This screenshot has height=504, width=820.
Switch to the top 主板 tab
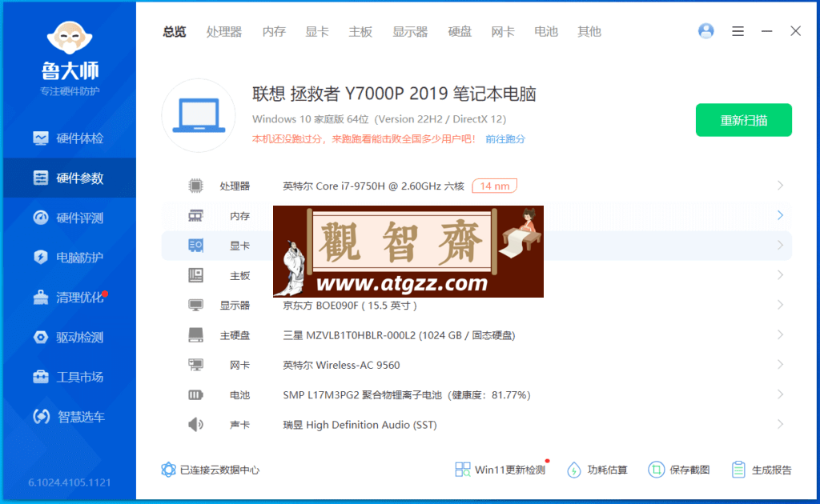pyautogui.click(x=360, y=32)
